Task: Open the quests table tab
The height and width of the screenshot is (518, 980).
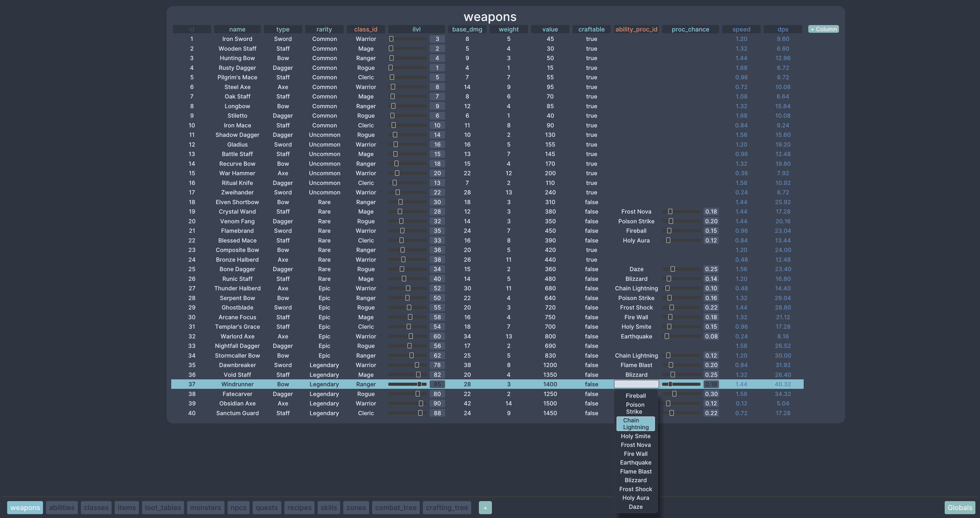Action: click(x=266, y=507)
